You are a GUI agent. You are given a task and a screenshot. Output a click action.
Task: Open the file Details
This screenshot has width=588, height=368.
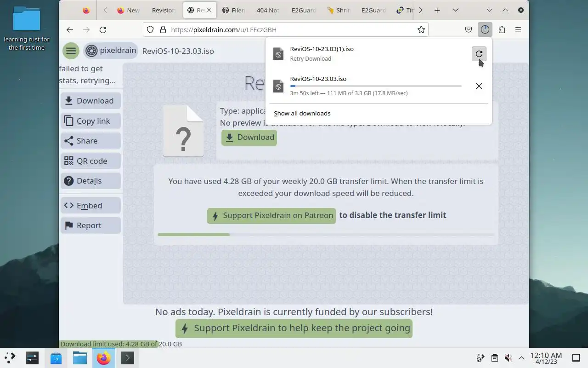pyautogui.click(x=90, y=181)
